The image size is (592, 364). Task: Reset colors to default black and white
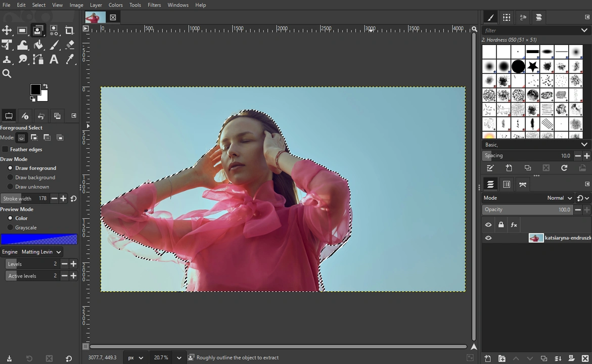pyautogui.click(x=33, y=99)
